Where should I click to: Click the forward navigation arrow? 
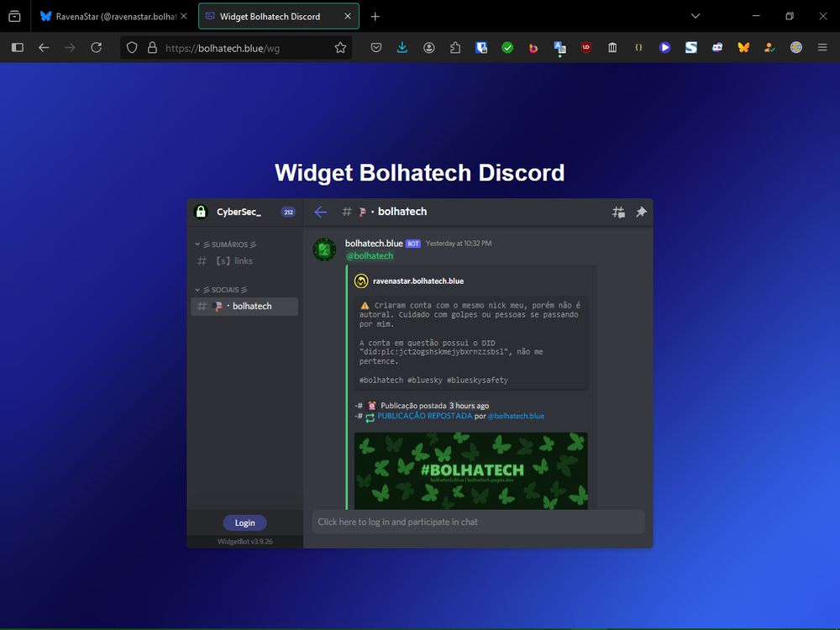tap(71, 48)
